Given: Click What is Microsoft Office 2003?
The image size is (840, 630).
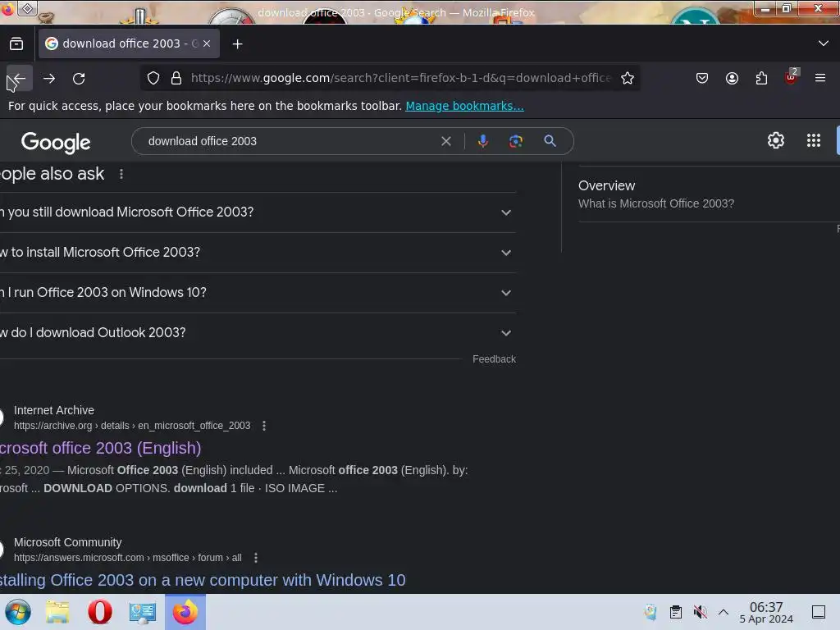Looking at the screenshot, I should pos(656,203).
